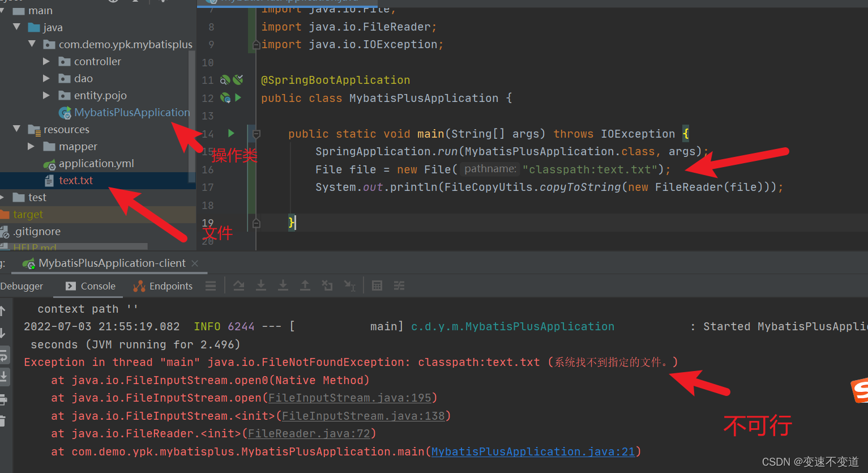Click the Trace Current Stream Chain icon

(399, 286)
